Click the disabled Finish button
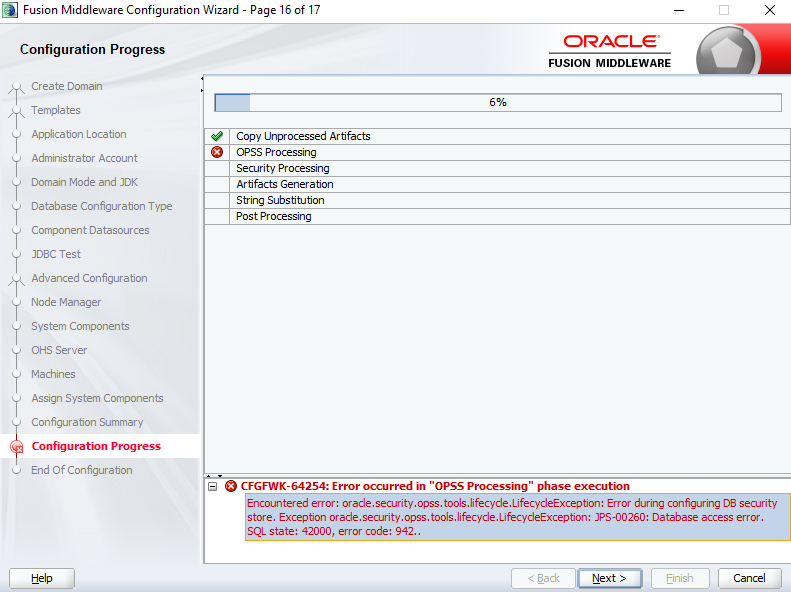Screen dimensions: 791x592 click(x=680, y=578)
